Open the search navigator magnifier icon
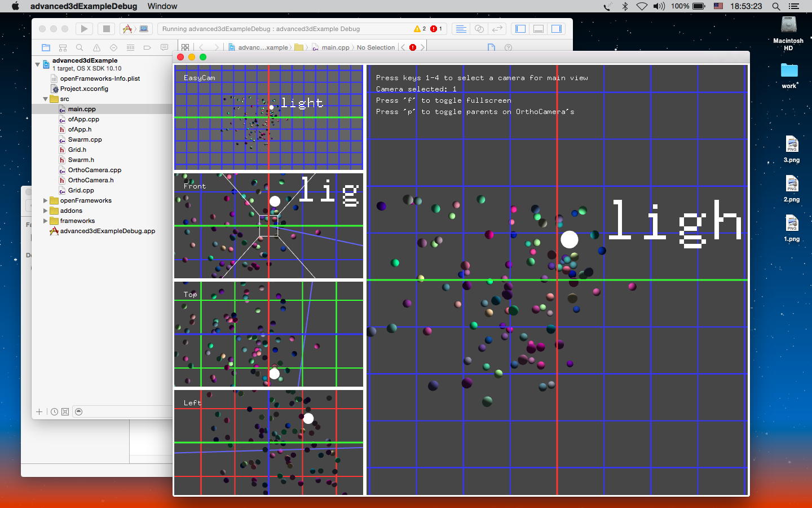 (x=80, y=47)
